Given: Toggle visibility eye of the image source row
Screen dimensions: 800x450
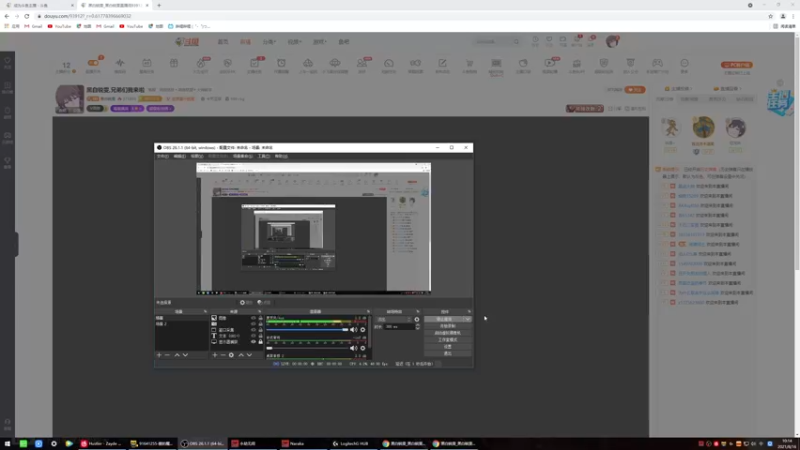Looking at the screenshot, I should (253, 318).
